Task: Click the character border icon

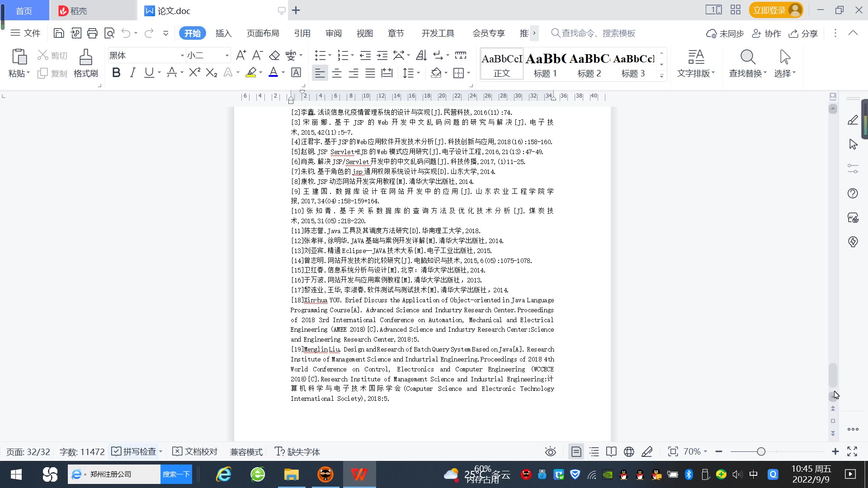Action: point(296,72)
